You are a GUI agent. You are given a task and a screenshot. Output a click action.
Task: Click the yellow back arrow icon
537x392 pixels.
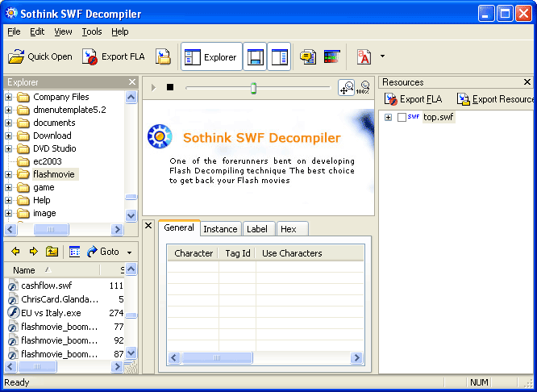click(x=15, y=252)
